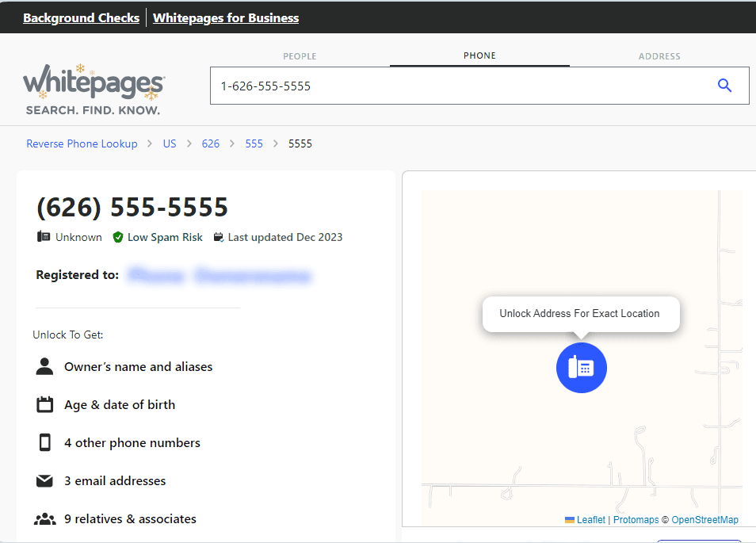Open Whitepages for Business link
756x543 pixels.
(226, 18)
